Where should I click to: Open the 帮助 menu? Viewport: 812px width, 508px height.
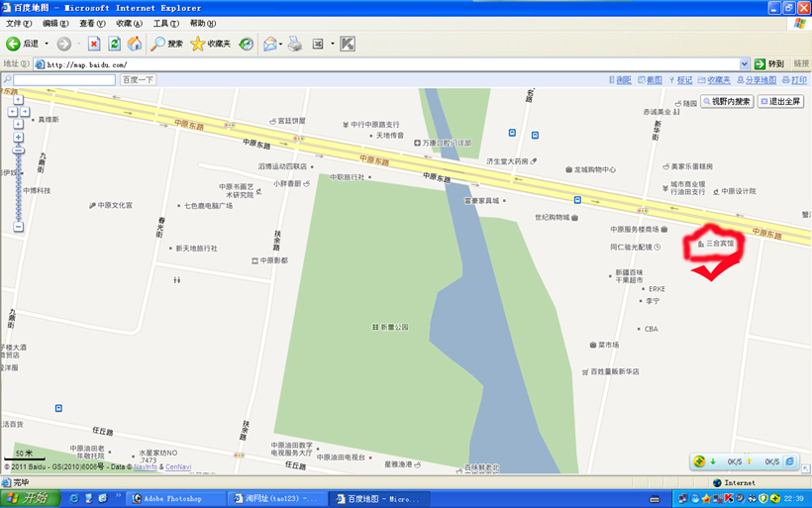(x=202, y=24)
